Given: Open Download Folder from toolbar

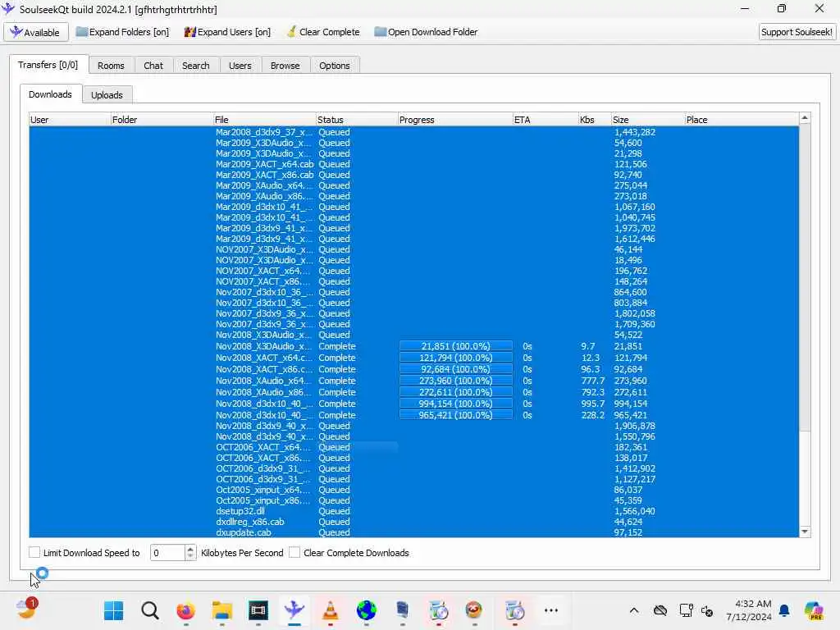Looking at the screenshot, I should click(426, 32).
